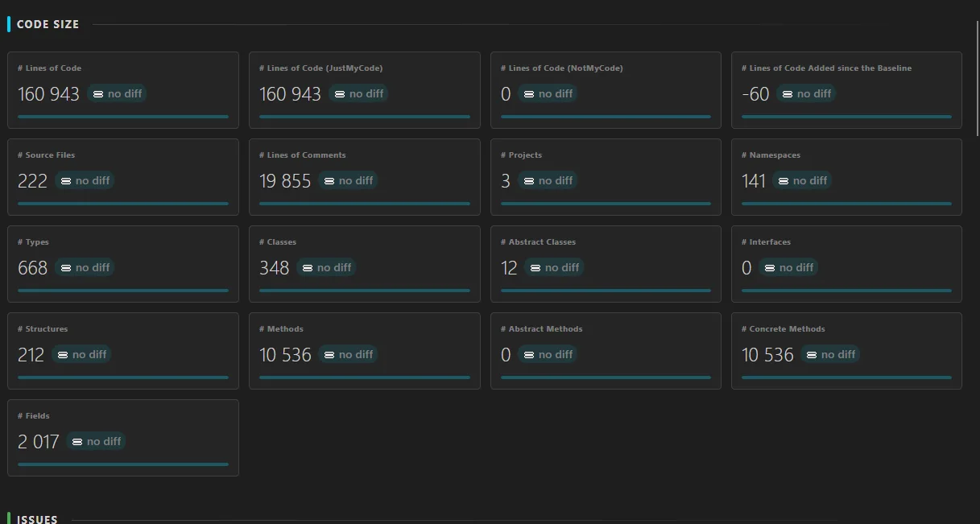Select the 0 Interfaces value
The height and width of the screenshot is (524, 980).
(746, 268)
